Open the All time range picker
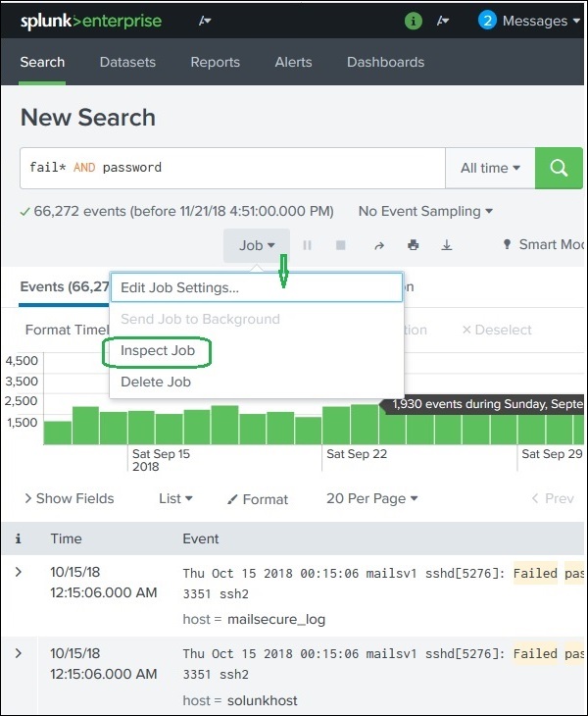 (x=490, y=168)
